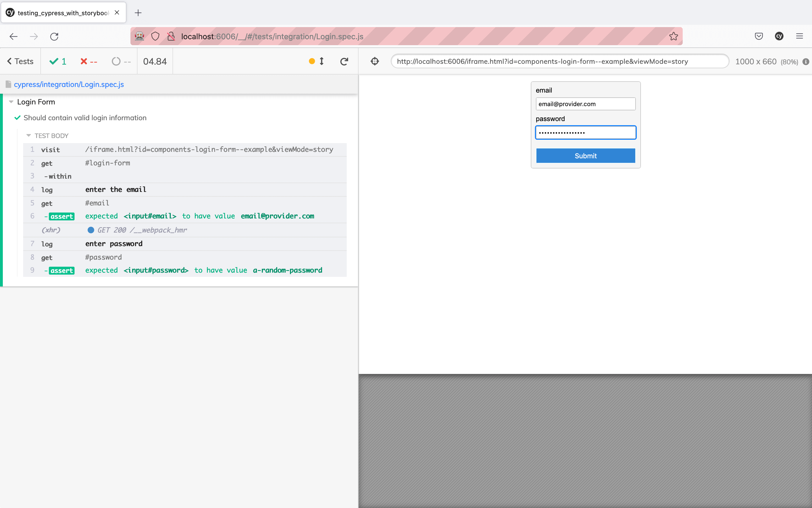Reload the browser page
The width and height of the screenshot is (812, 508).
[x=54, y=36]
